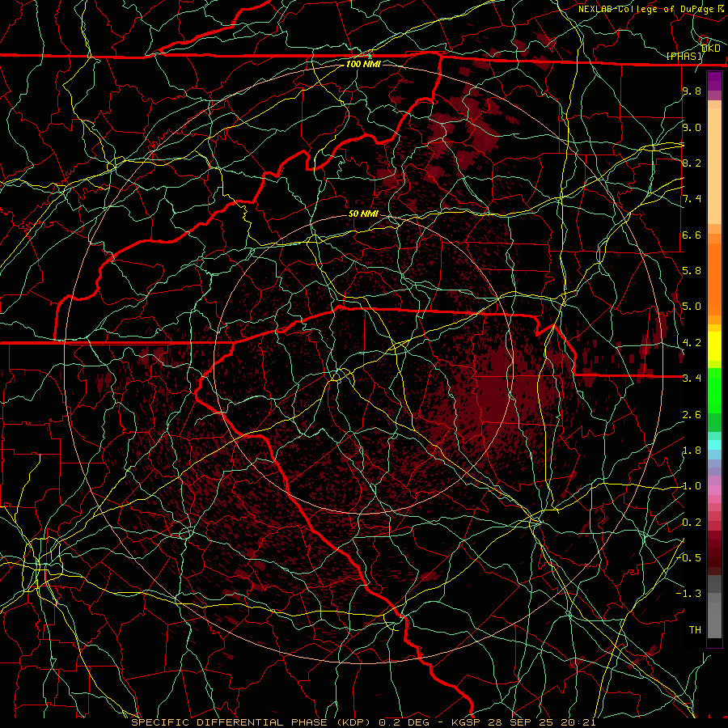Click the 3.4 legend value
The image size is (728, 728).
coord(692,379)
